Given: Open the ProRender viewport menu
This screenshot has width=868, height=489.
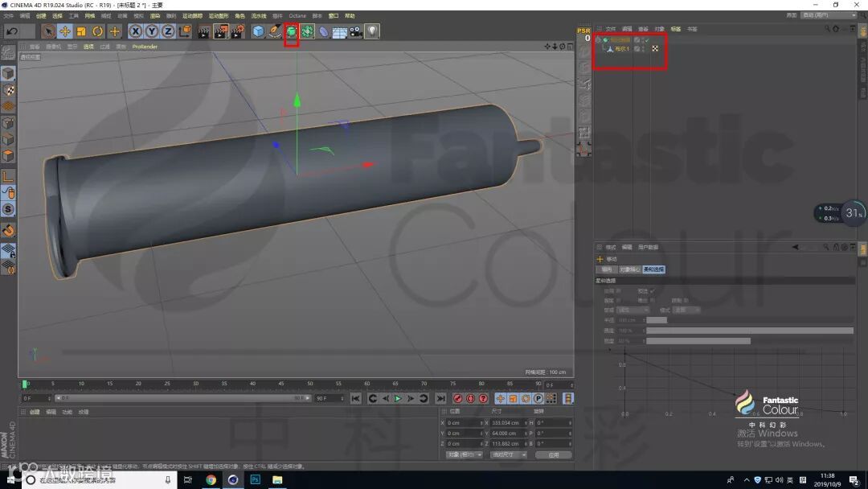Looking at the screenshot, I should point(145,47).
